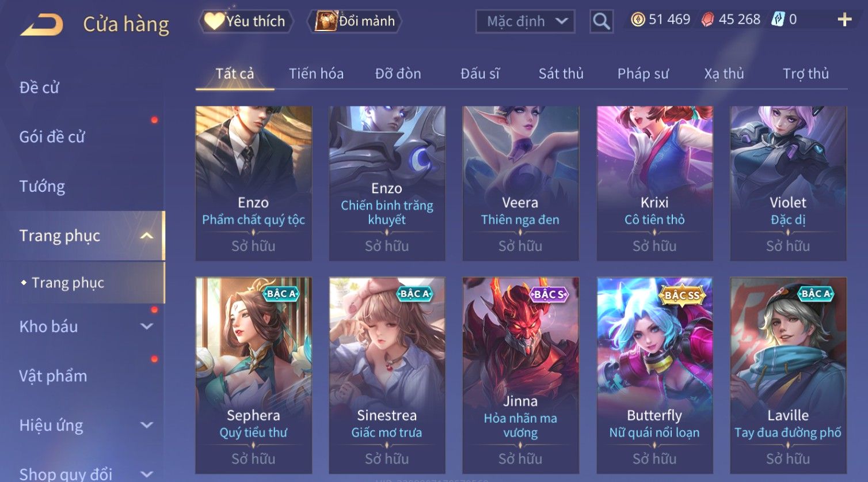Expand the Hiệu ứng sidebar menu
This screenshot has height=482, width=868.
click(147, 425)
